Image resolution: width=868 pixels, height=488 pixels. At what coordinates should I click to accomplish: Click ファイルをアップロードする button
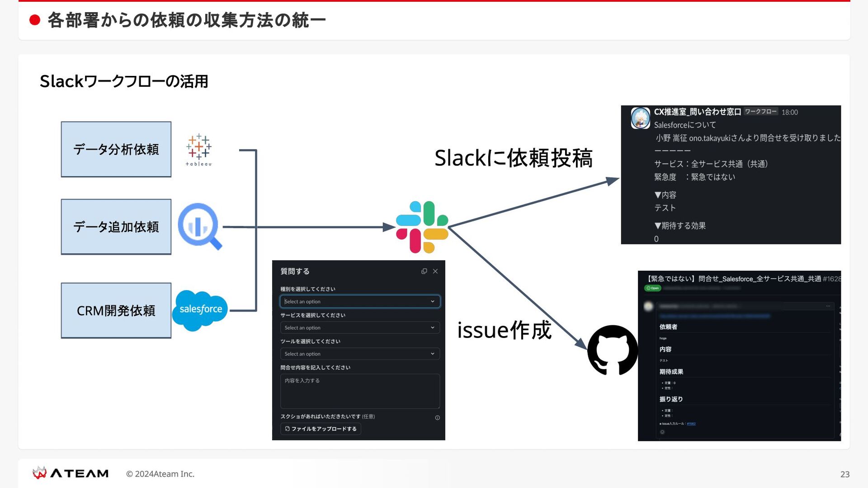click(321, 429)
